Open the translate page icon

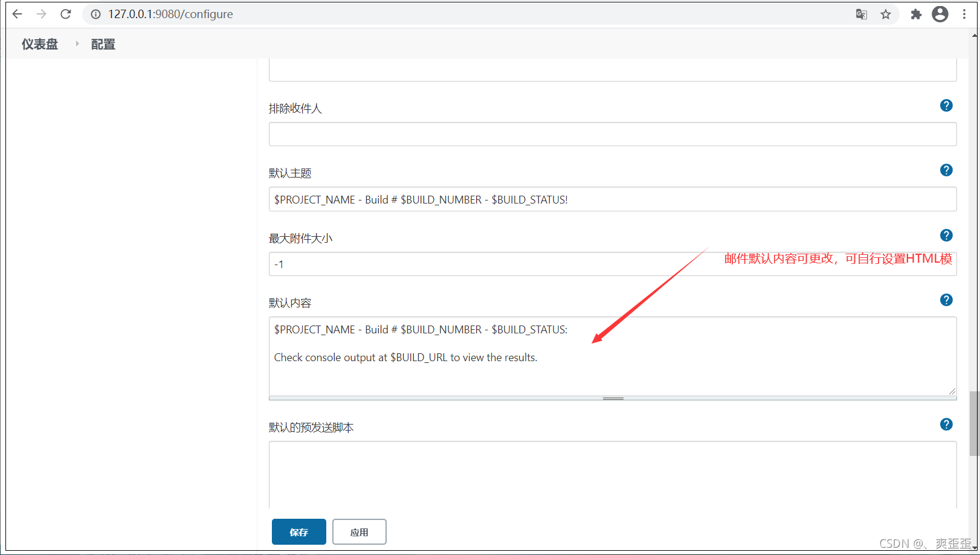click(862, 14)
